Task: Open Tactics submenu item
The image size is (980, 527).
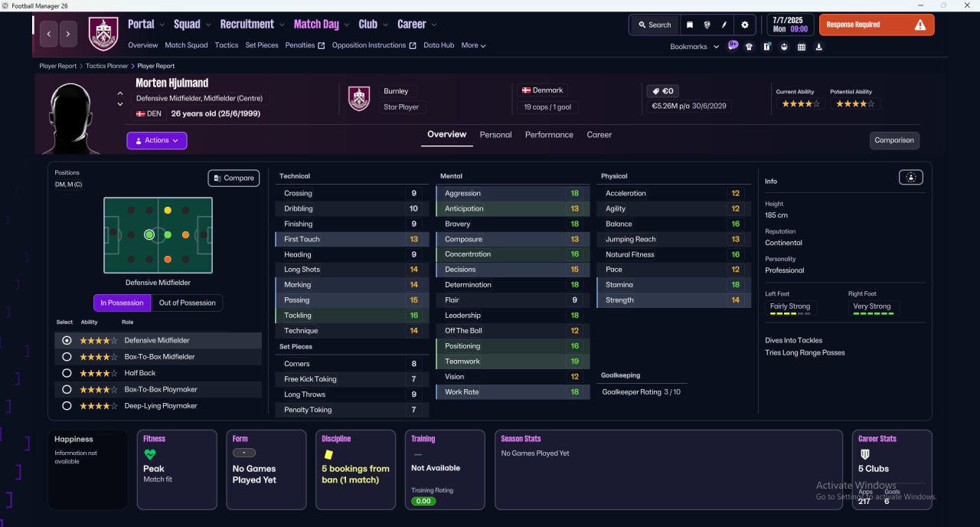Action: [227, 45]
